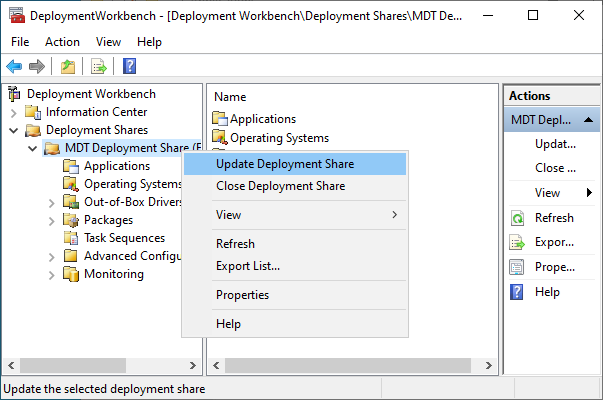Click left arrow of tree pane scrollbar
Screen dimensions: 603x400
point(11,365)
